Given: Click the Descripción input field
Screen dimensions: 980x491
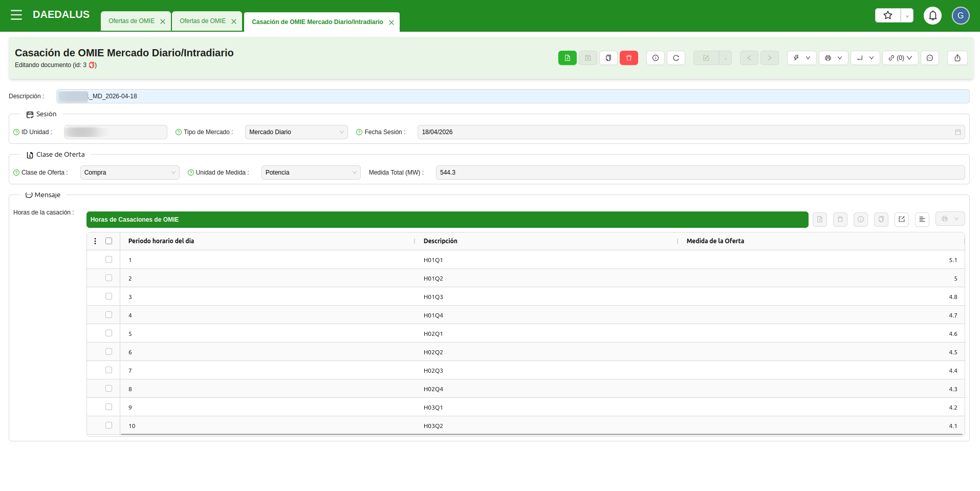Looking at the screenshot, I should click(512, 96).
